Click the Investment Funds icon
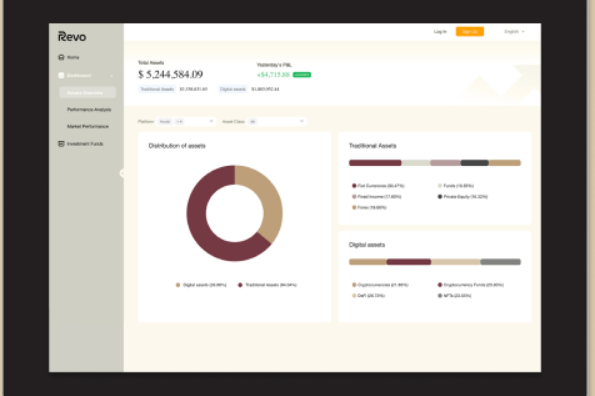The height and width of the screenshot is (396, 595). click(x=61, y=144)
